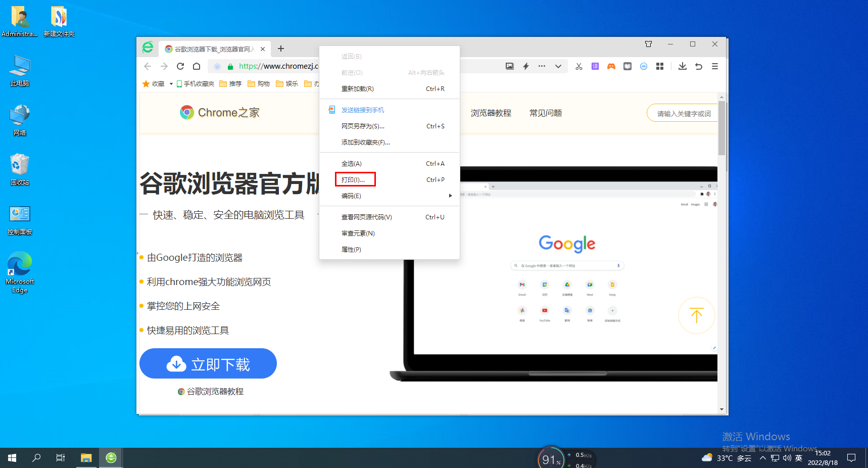Open the skin changer shirt icon
The height and width of the screenshot is (468, 868).
pyautogui.click(x=648, y=44)
